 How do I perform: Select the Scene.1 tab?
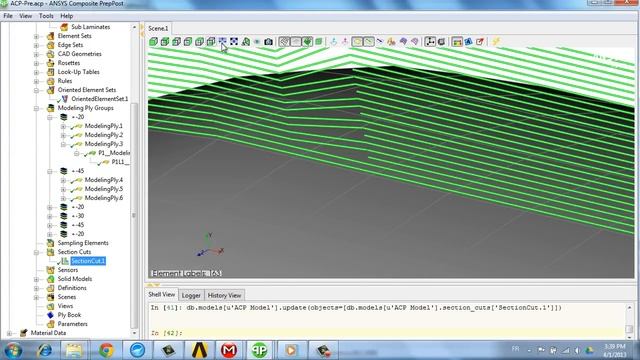click(158, 28)
